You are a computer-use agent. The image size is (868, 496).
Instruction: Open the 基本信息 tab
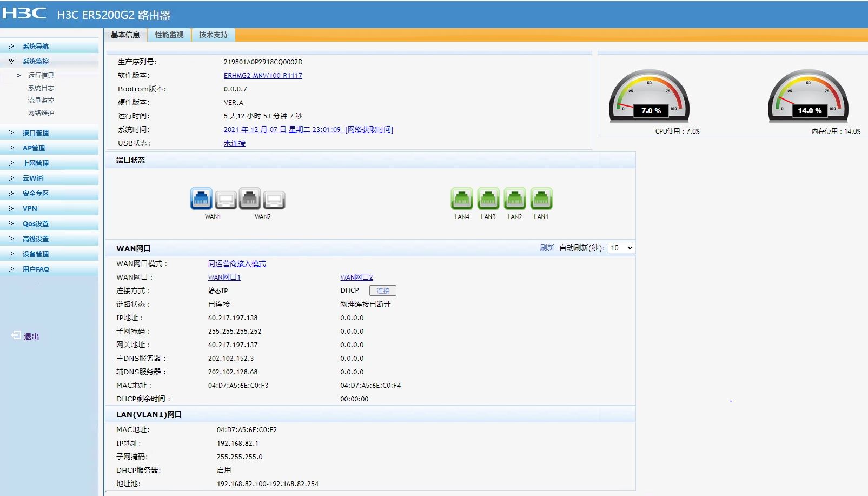125,35
